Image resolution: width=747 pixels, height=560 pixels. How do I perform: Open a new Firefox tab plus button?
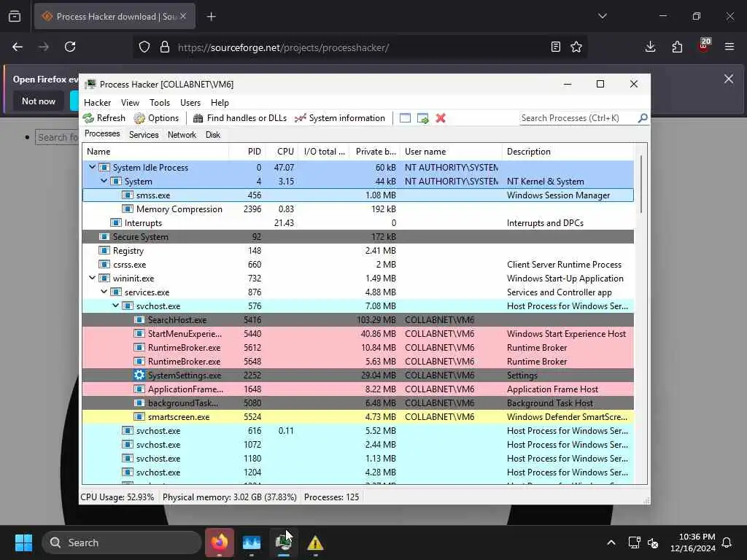pos(212,17)
